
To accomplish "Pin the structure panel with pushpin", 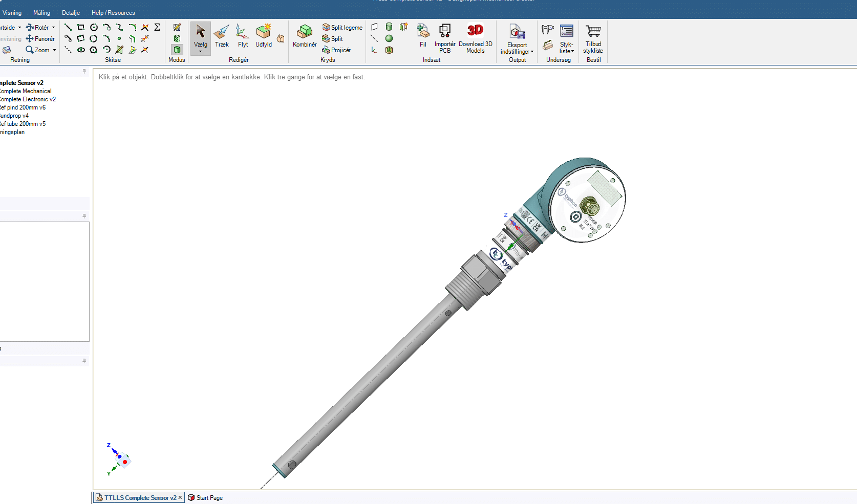I will click(84, 72).
